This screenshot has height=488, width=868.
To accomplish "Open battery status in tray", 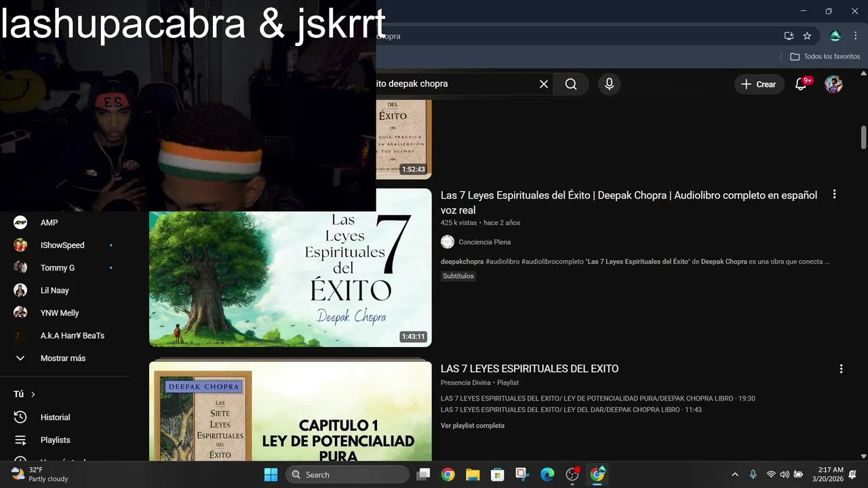I will click(x=799, y=474).
